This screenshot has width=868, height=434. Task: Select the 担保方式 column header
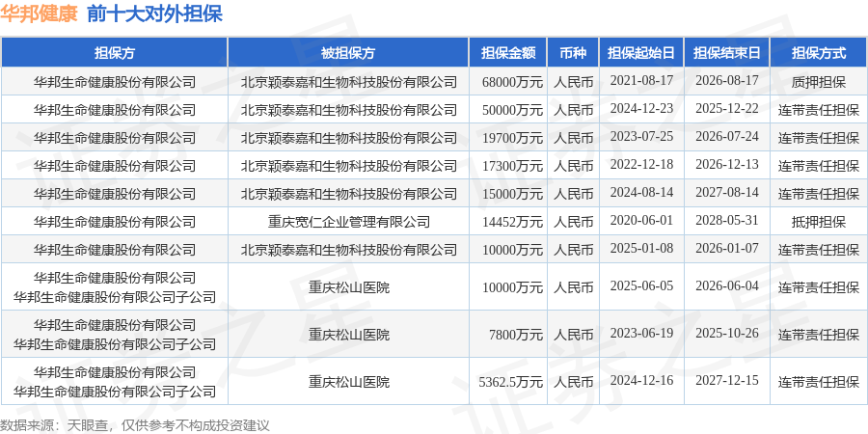pos(819,53)
